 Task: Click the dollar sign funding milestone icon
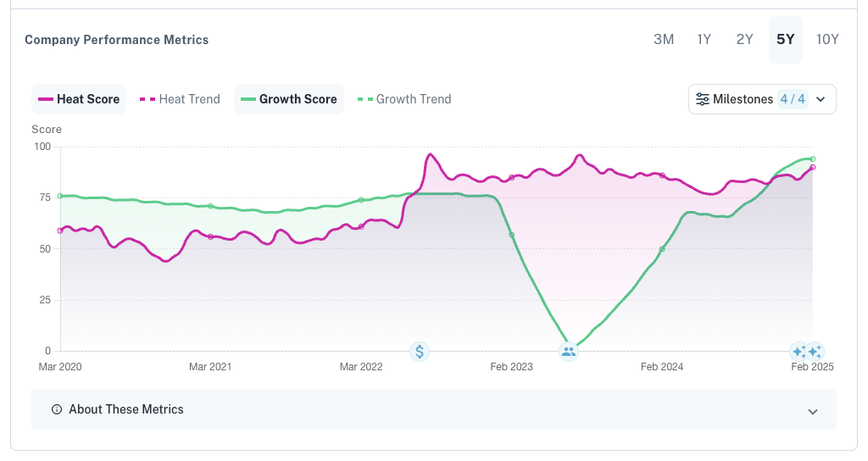click(x=420, y=352)
